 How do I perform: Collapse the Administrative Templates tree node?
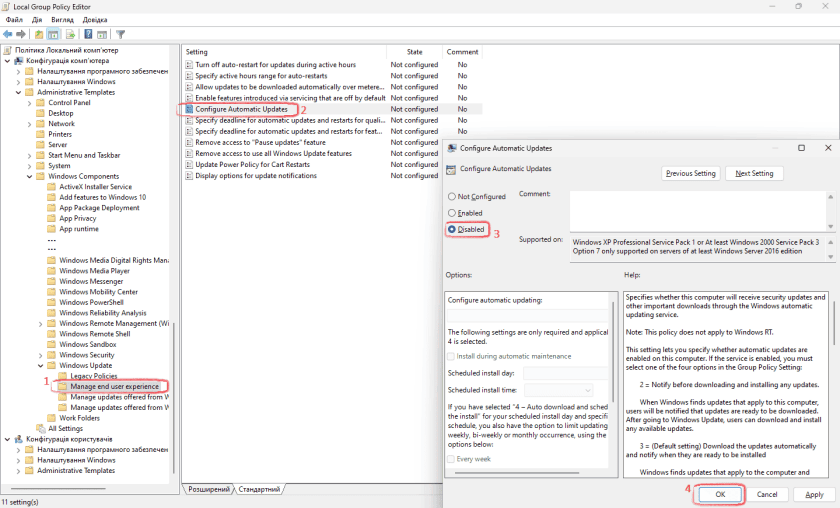(18, 92)
